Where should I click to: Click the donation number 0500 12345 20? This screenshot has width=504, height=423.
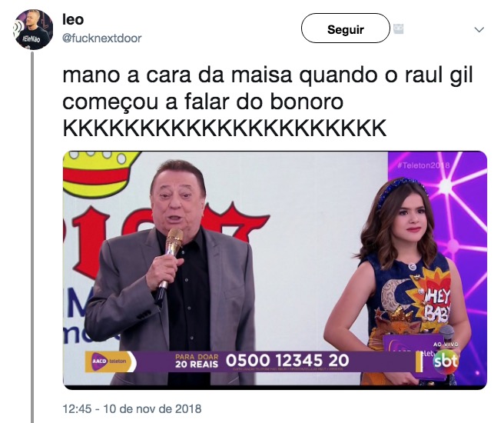pyautogui.click(x=287, y=360)
